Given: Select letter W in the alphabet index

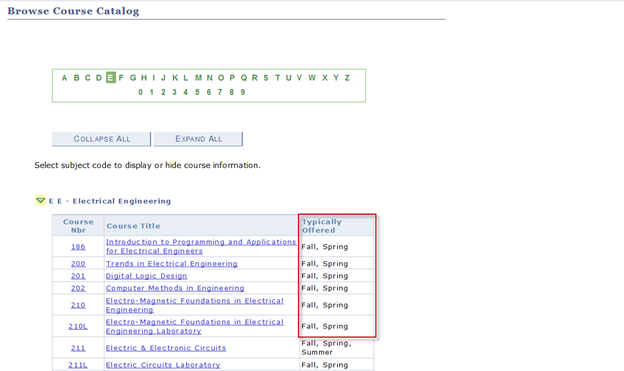Looking at the screenshot, I should pyautogui.click(x=312, y=78).
